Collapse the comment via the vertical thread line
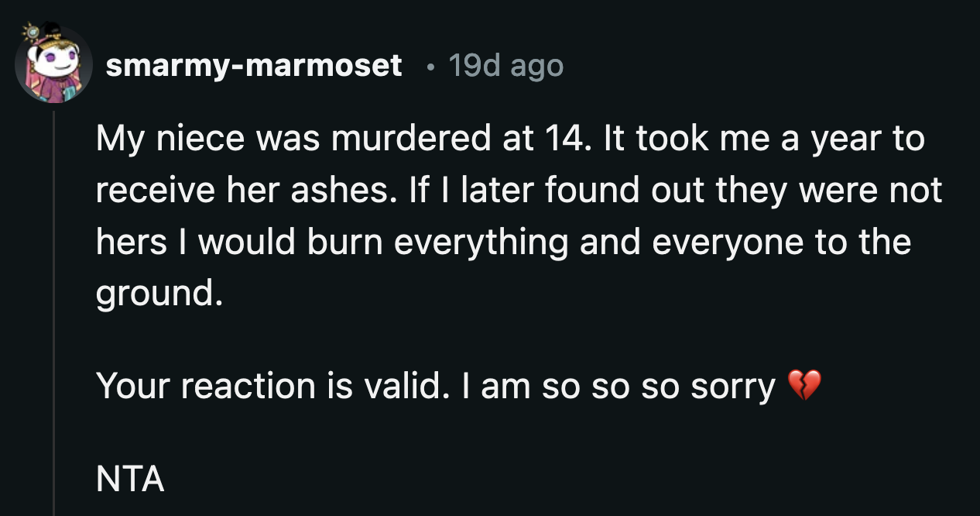The image size is (980, 516). [x=53, y=310]
